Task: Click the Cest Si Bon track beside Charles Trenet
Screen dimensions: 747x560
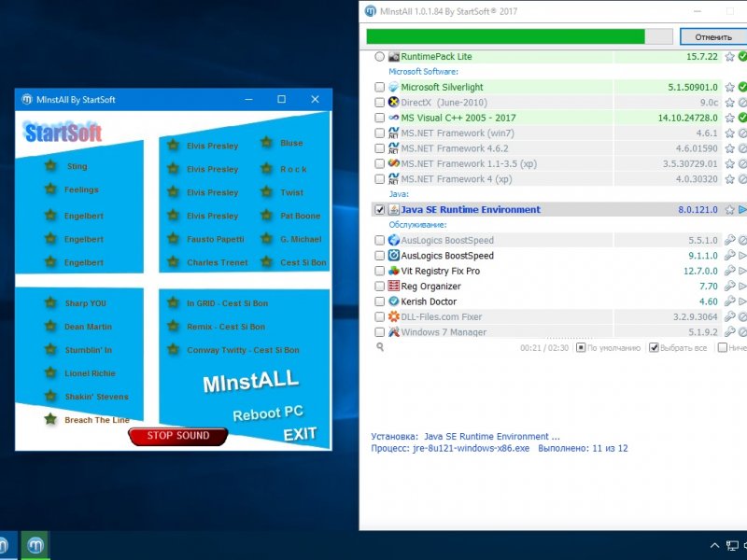Action: (303, 262)
